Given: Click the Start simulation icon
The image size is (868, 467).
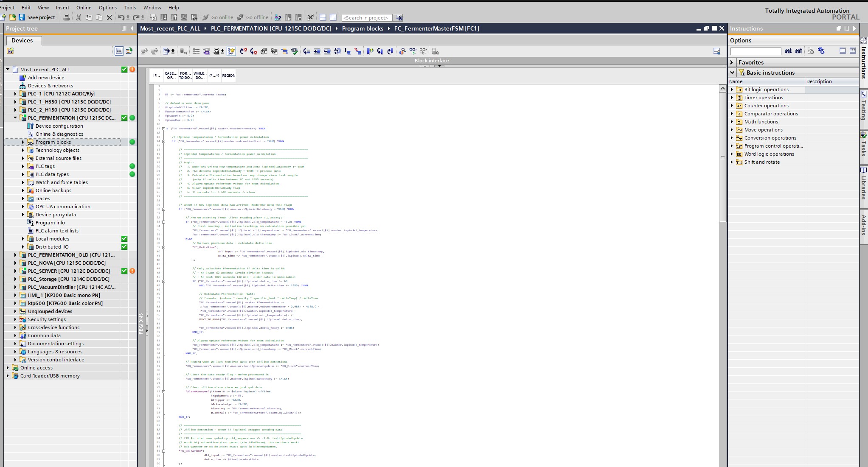Looking at the screenshot, I should (x=184, y=17).
